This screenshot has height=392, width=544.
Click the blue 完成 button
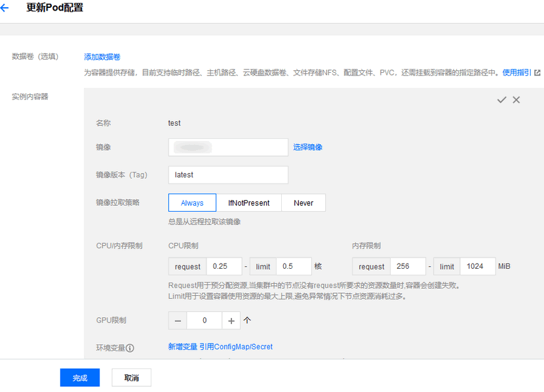coord(80,378)
